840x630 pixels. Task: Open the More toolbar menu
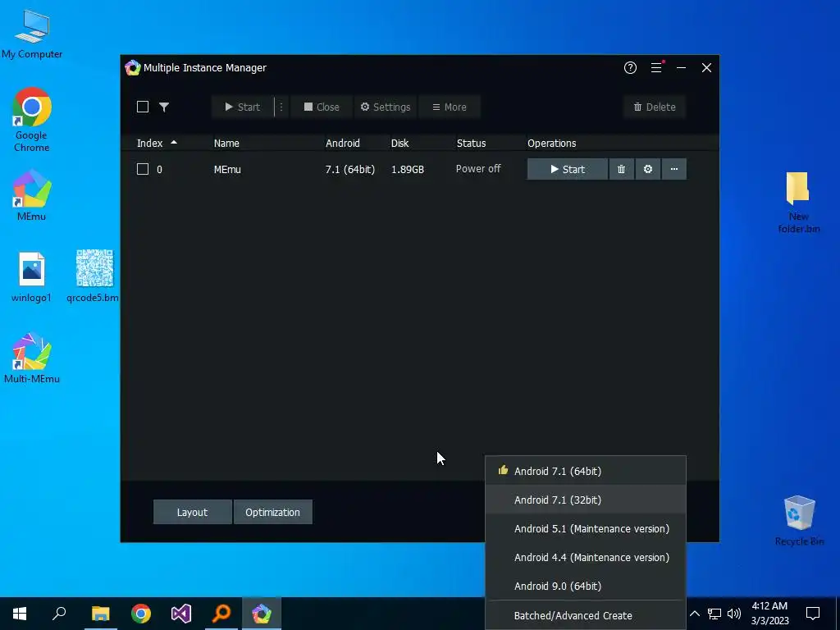click(x=450, y=107)
